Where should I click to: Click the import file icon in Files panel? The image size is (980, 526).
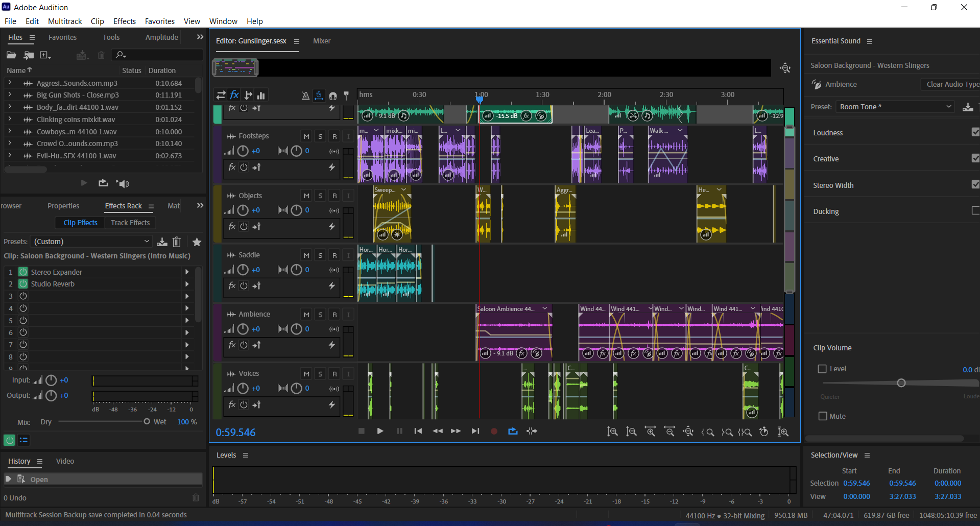tap(29, 55)
